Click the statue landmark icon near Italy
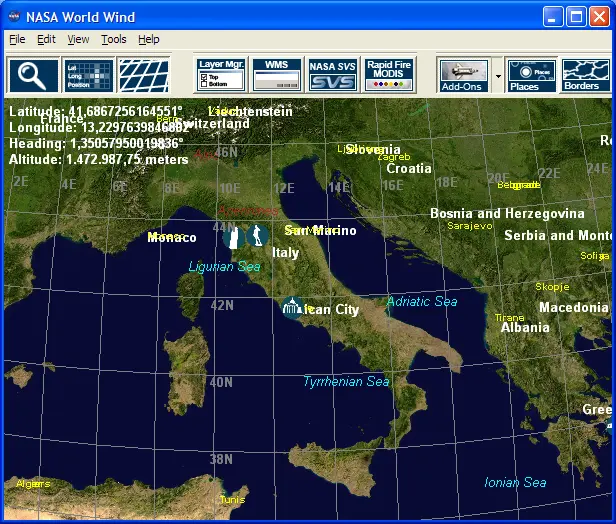This screenshot has height=524, width=616. point(257,235)
